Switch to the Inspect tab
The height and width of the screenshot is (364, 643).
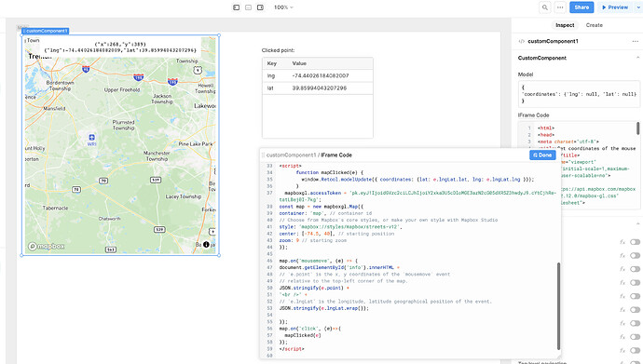(x=565, y=25)
